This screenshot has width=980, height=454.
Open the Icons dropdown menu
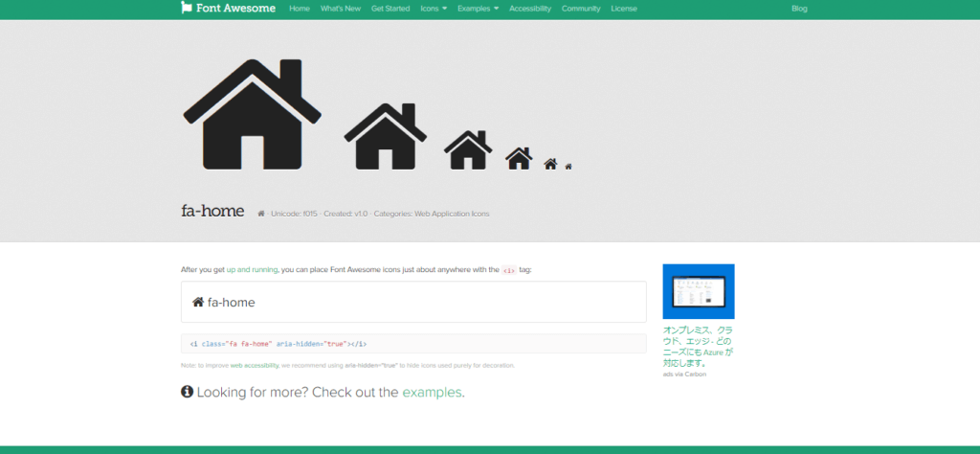(434, 9)
